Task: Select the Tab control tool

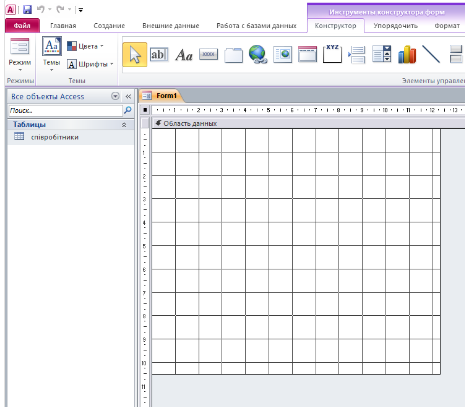Action: click(x=233, y=55)
